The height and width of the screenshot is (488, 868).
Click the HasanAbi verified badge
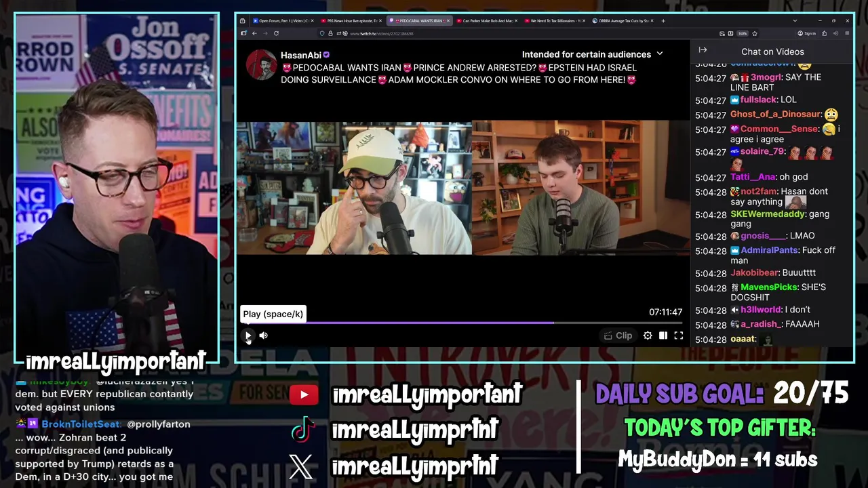(326, 56)
